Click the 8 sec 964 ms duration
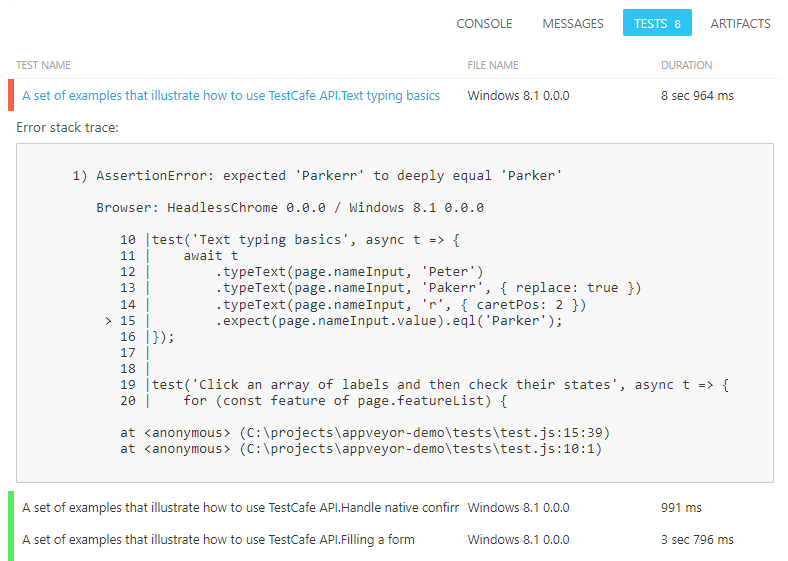 pos(697,96)
